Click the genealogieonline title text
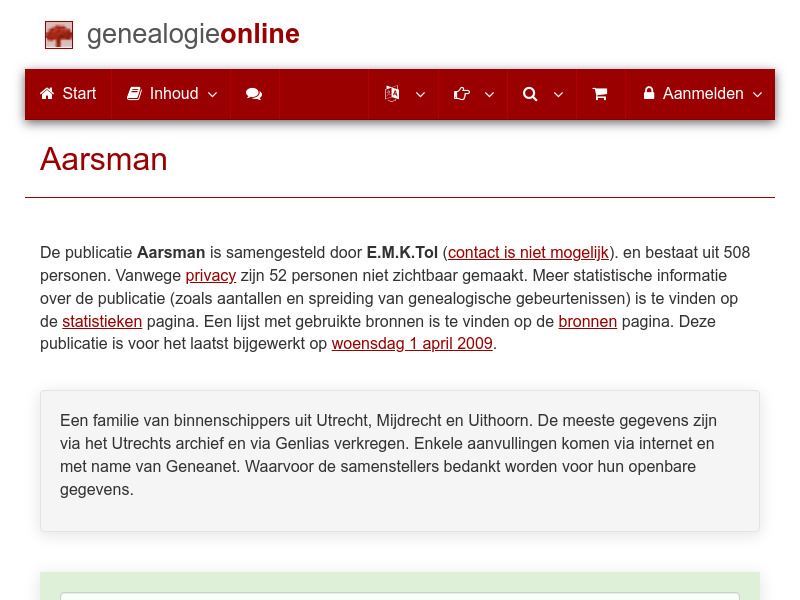800x600 pixels. coord(192,33)
